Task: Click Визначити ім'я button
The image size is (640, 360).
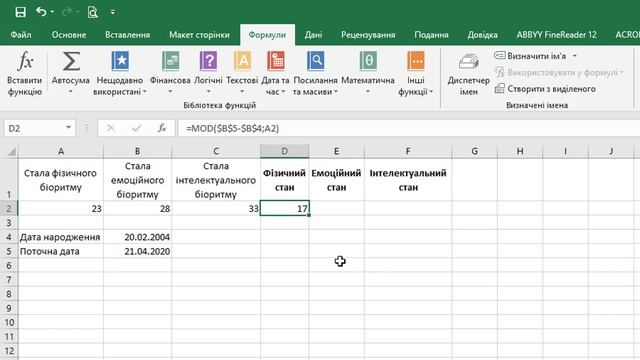Action: pyautogui.click(x=530, y=56)
